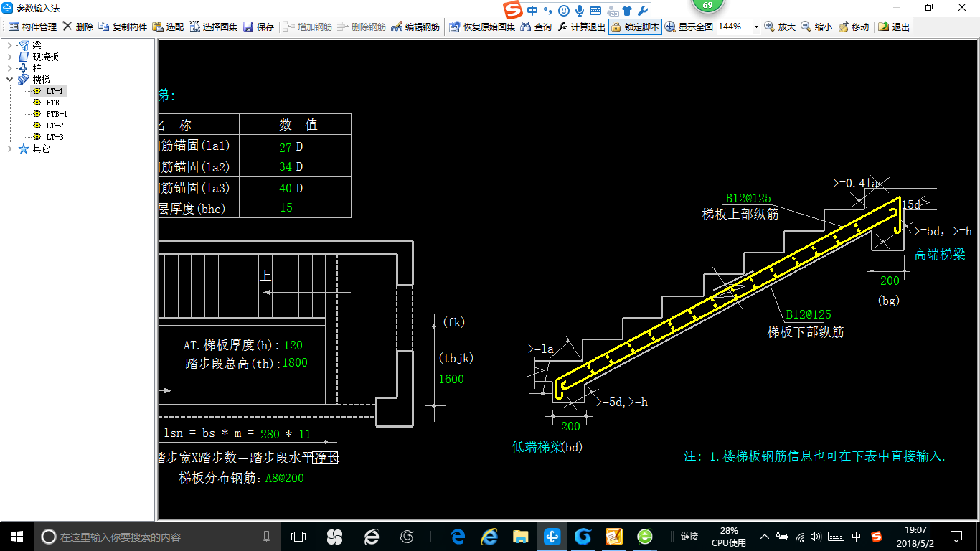Screen dimensions: 980x551
Task: Select the 梁 category in tree
Action: pyautogui.click(x=37, y=45)
